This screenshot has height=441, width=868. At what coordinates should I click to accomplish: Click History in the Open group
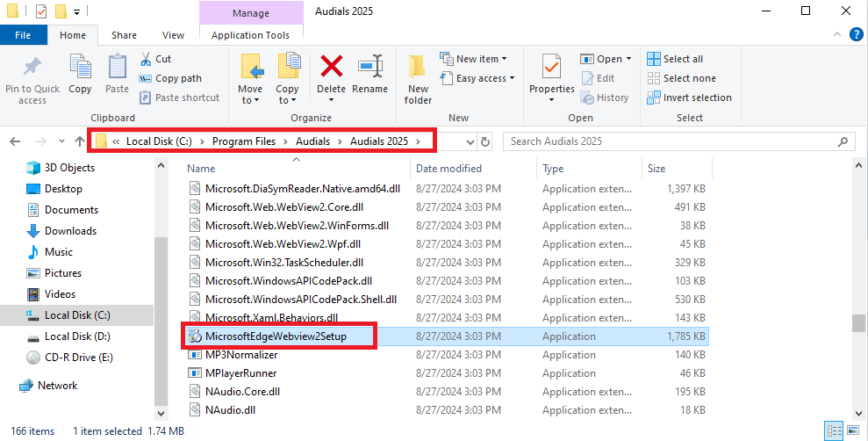605,98
